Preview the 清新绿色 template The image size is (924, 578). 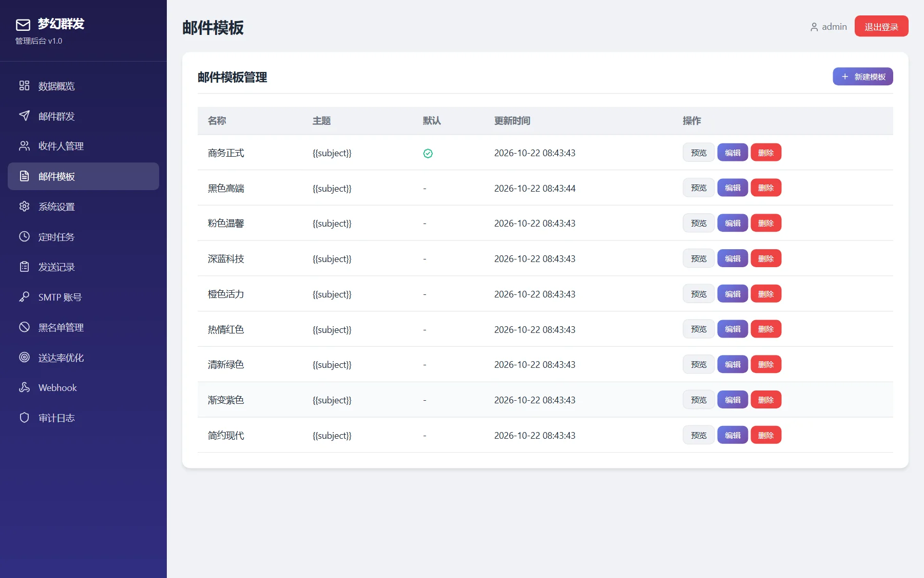tap(698, 364)
